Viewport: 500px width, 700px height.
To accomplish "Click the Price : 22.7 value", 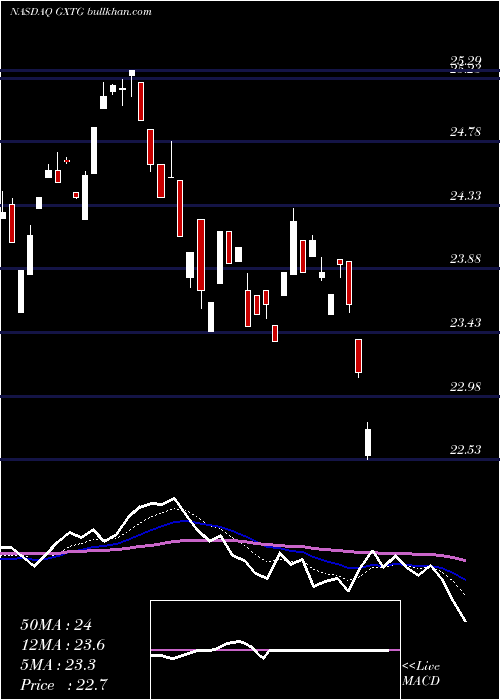I will pos(63,685).
